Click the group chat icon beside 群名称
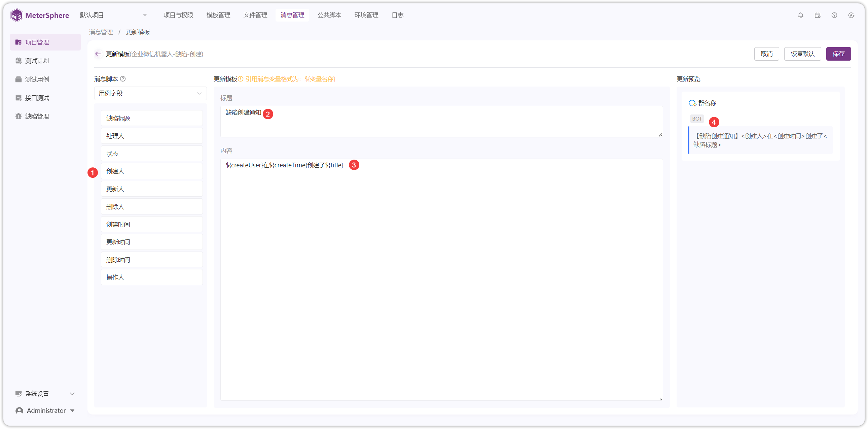 click(x=692, y=103)
